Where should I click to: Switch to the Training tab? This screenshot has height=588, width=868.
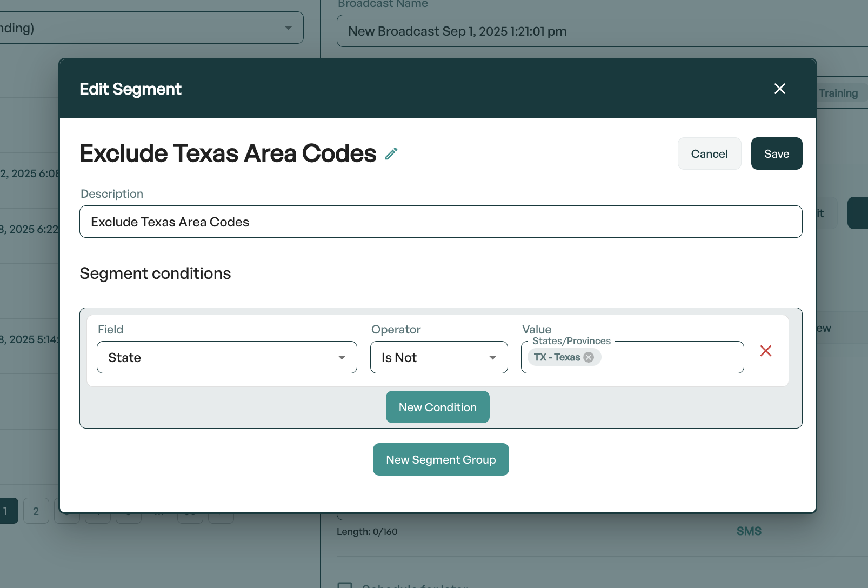[838, 93]
